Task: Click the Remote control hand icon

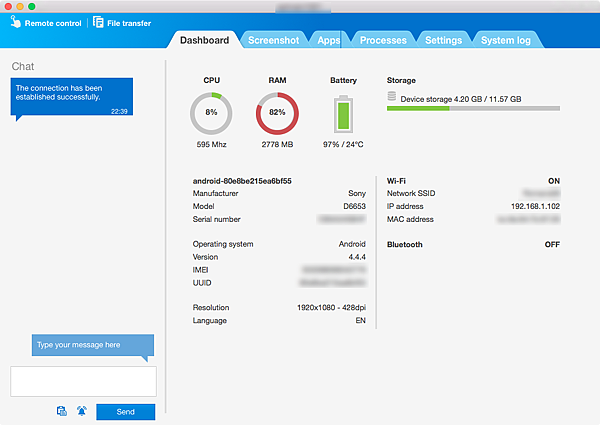Action: tap(15, 22)
